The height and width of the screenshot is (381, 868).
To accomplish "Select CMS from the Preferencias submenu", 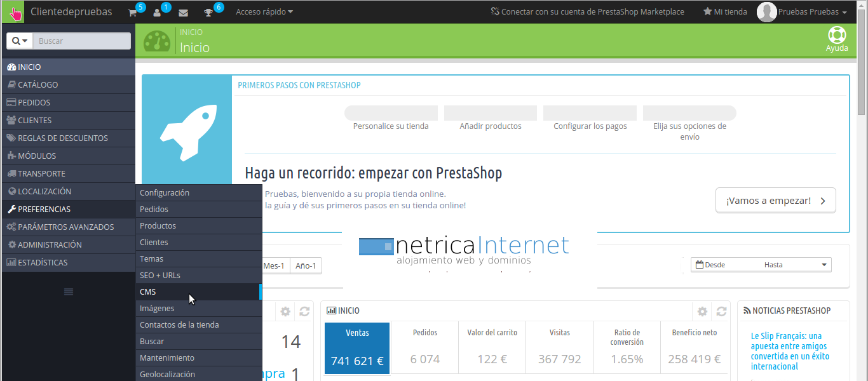I will (148, 292).
